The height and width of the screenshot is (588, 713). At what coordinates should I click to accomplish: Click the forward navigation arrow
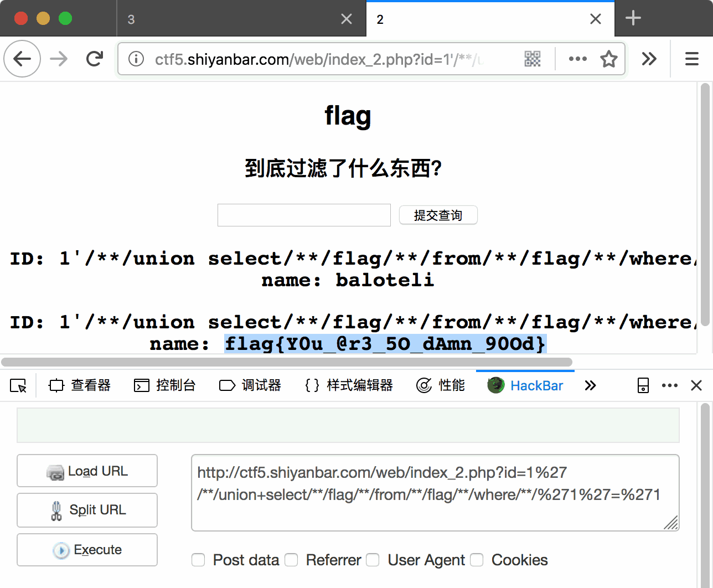59,59
